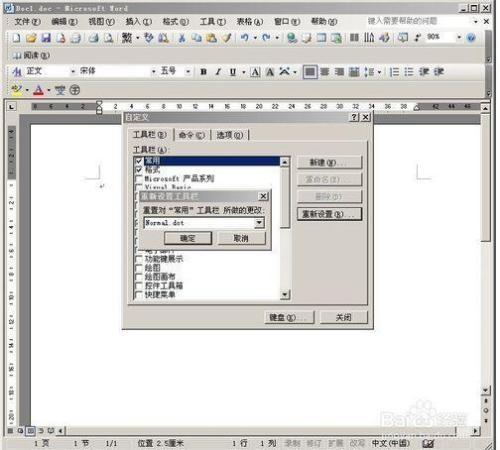
Task: Click the toolbar list scroll-down arrow
Action: tap(285, 294)
